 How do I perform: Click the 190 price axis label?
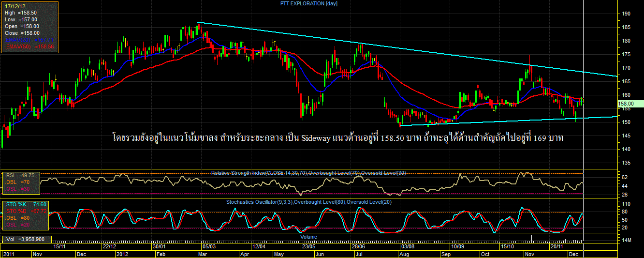coord(625,14)
